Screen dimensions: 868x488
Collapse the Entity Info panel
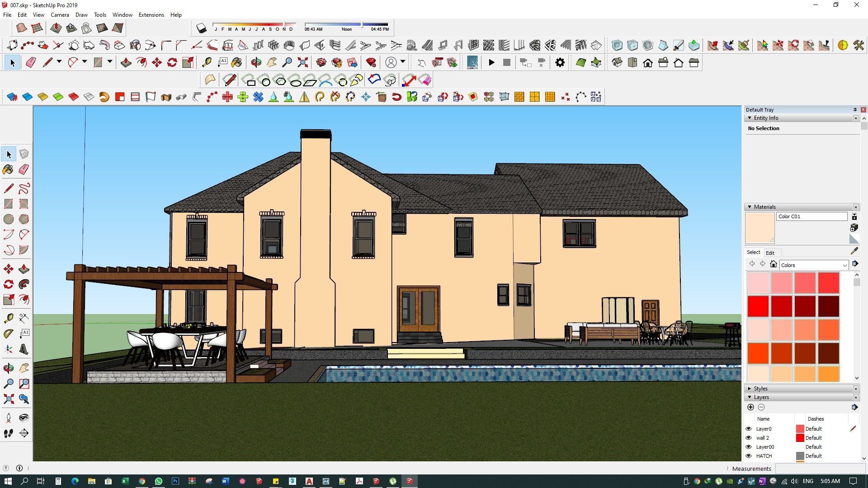point(750,118)
